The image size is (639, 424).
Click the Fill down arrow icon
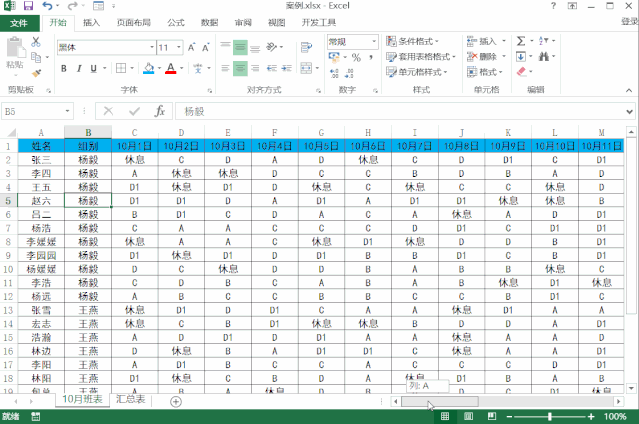tap(521, 56)
